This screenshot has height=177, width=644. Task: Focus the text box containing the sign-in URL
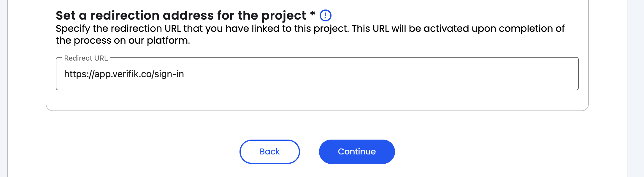(x=317, y=74)
